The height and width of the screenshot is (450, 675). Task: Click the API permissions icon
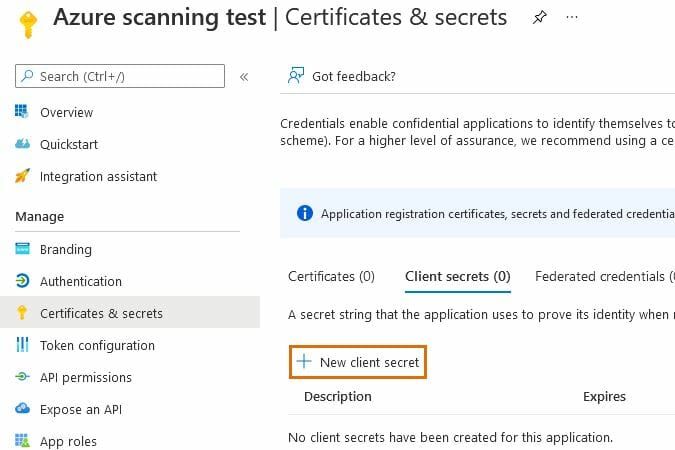(22, 377)
